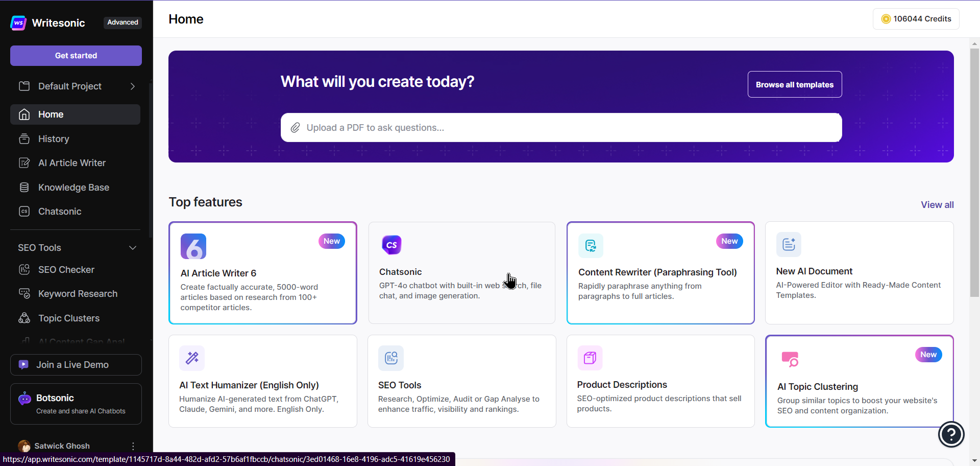Collapse the SEO Tools section

(133, 247)
